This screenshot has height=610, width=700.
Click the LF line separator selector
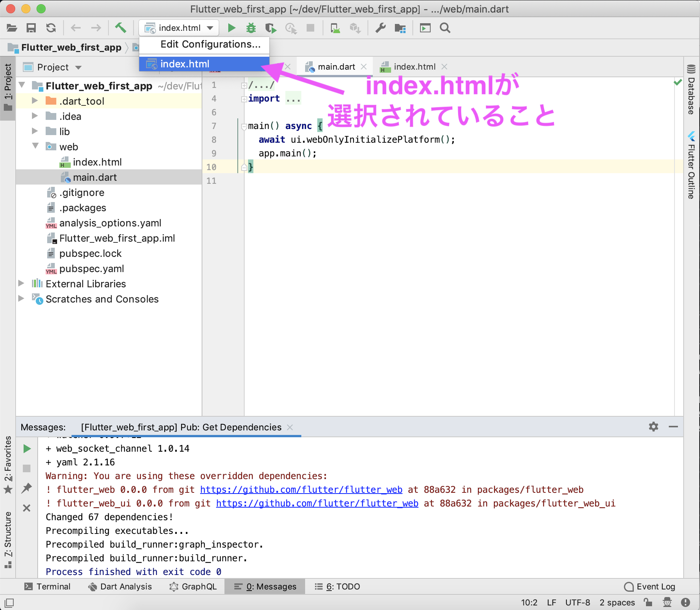pos(552,602)
